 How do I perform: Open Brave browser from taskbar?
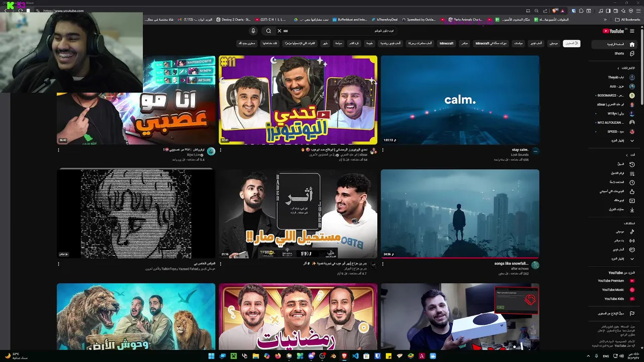click(344, 356)
